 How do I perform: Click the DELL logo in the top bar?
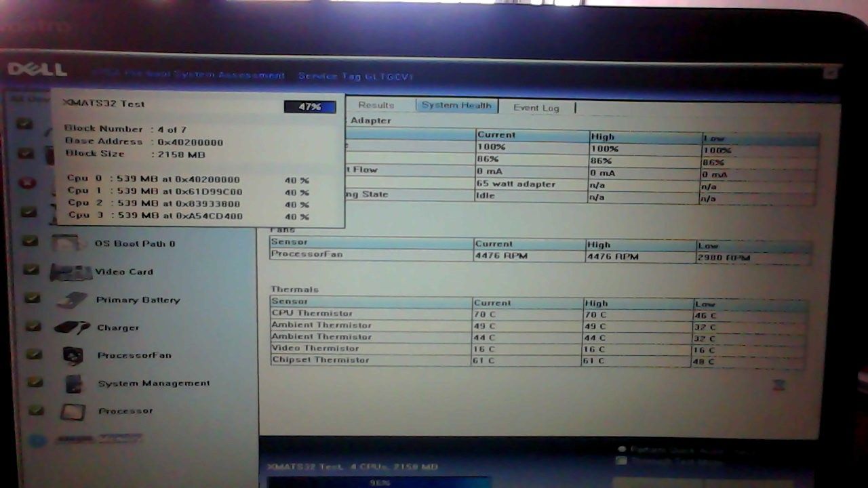(x=37, y=69)
